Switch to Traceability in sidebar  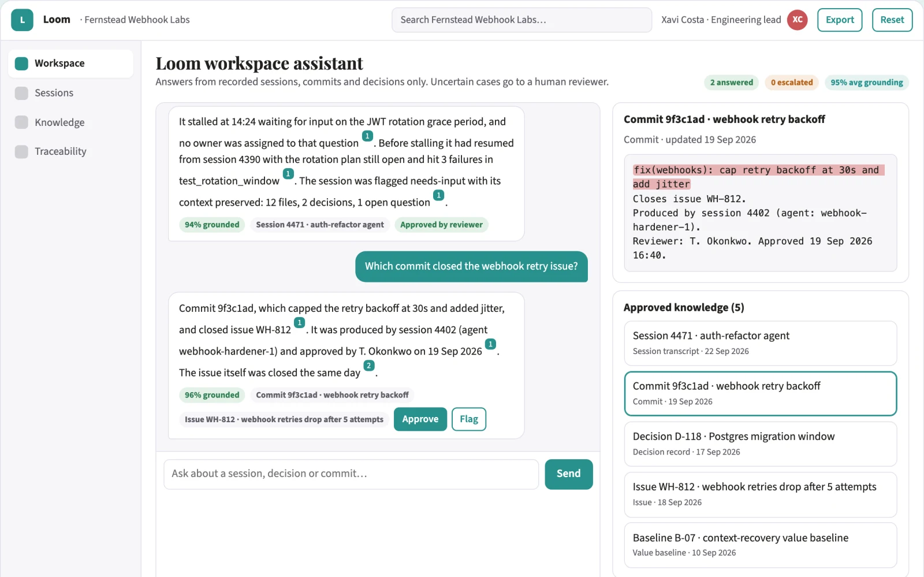tap(70, 151)
